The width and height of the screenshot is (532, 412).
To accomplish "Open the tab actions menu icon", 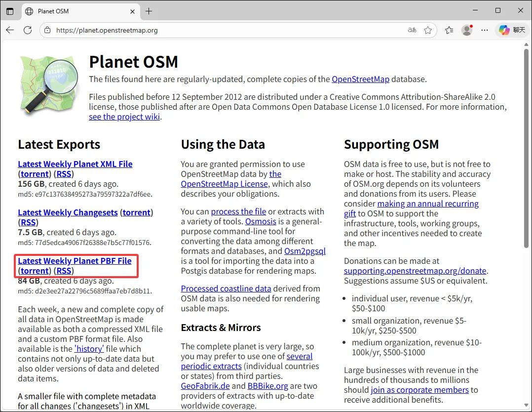I will [10, 11].
